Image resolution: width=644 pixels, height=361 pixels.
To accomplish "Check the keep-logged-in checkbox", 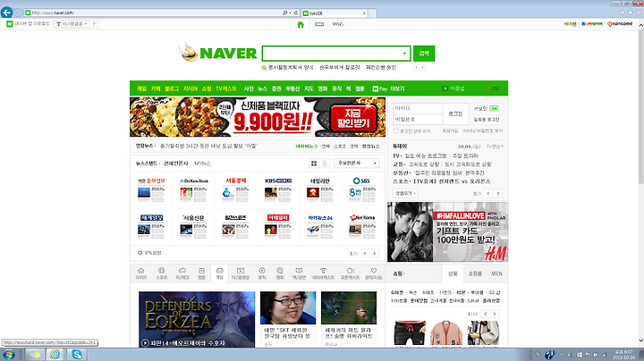I will tap(396, 130).
